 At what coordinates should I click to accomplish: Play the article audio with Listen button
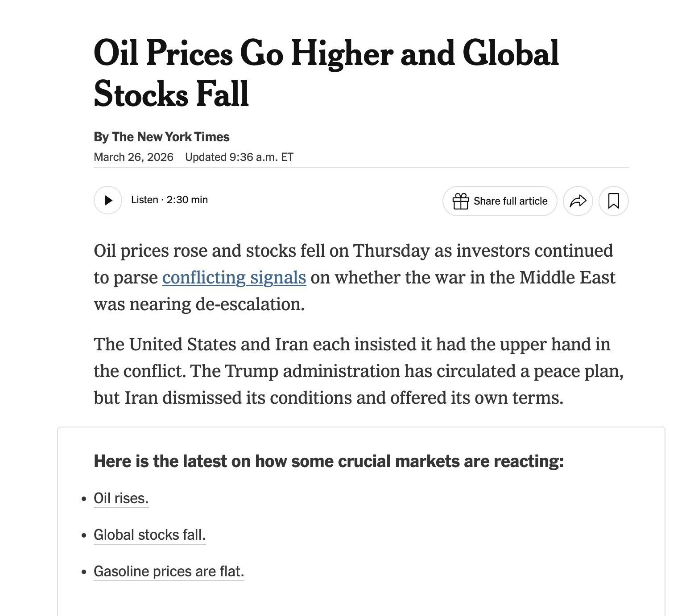[x=108, y=200]
